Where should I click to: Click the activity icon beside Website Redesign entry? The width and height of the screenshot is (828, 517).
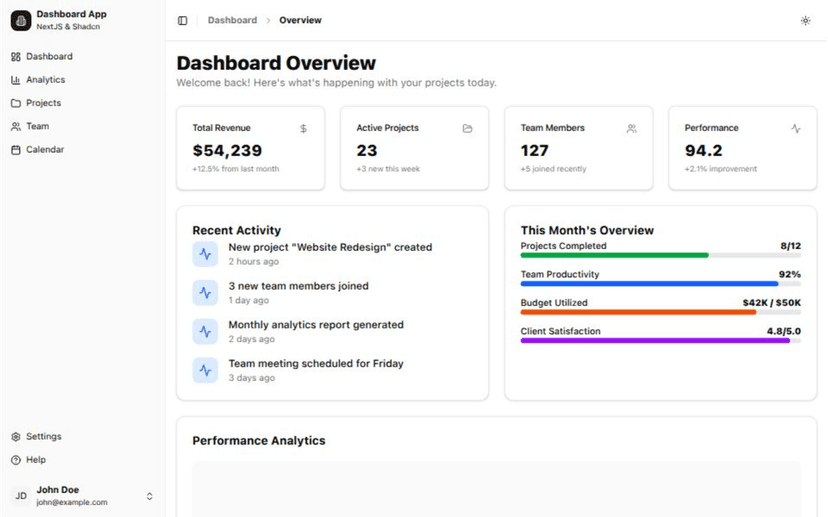pyautogui.click(x=205, y=254)
